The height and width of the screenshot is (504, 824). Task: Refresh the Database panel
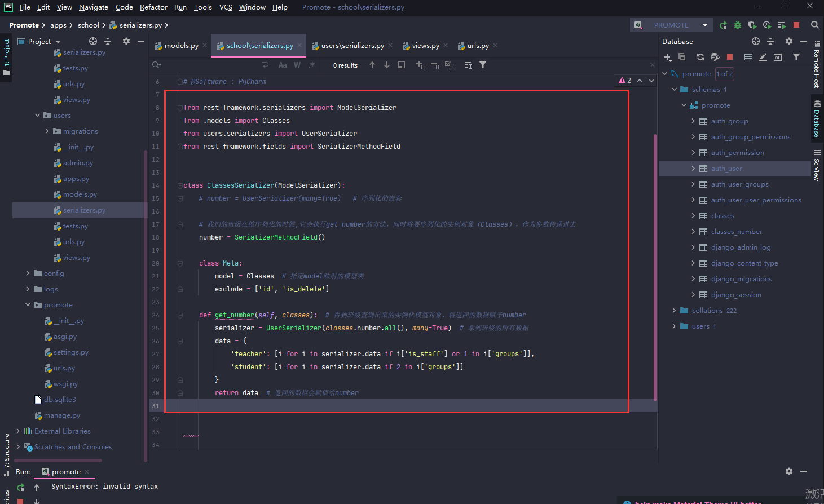(x=700, y=57)
